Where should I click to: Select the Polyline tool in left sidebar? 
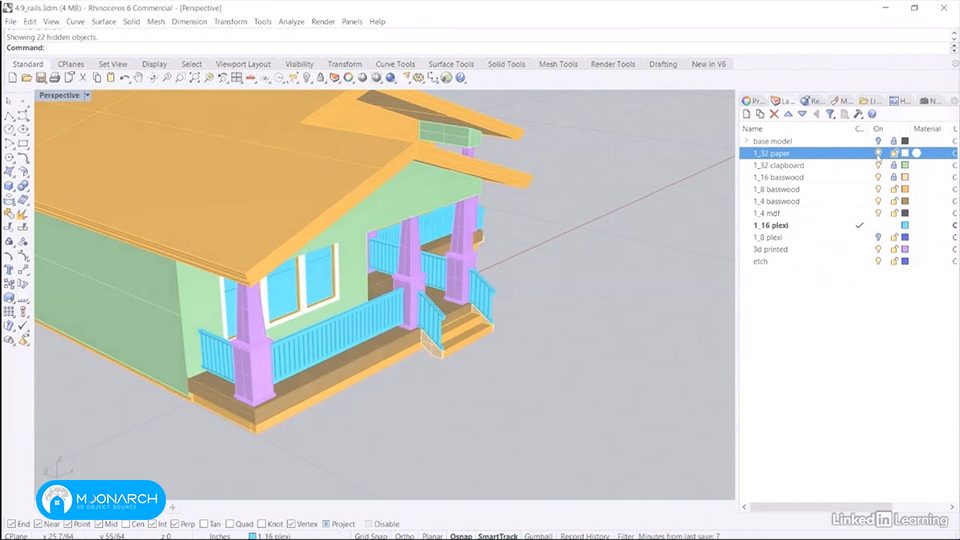tap(9, 115)
